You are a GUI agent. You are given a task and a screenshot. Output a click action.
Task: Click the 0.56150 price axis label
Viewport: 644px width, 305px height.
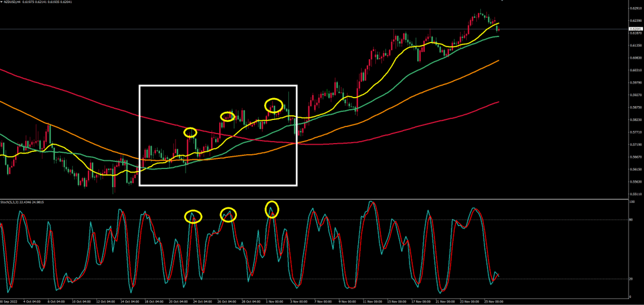tap(635, 169)
